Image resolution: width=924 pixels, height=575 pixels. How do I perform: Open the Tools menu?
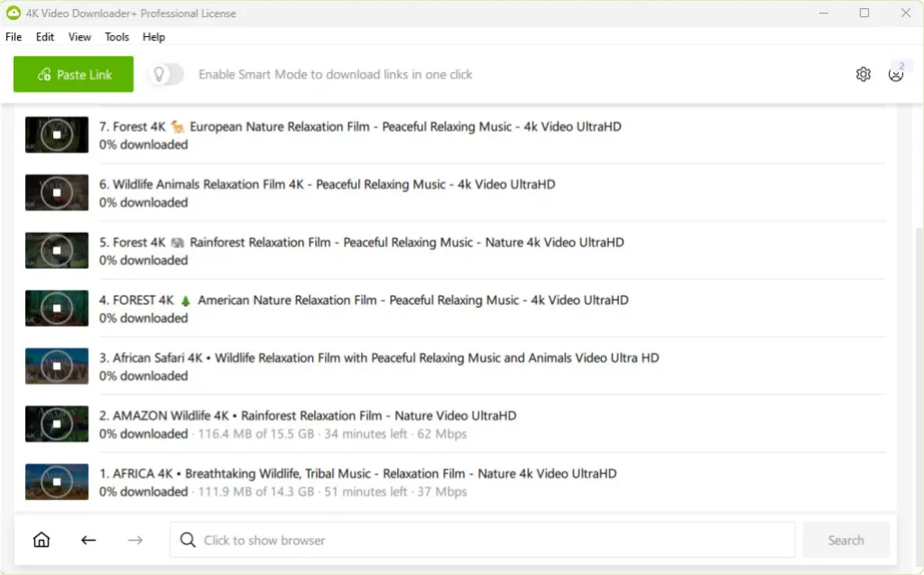(117, 37)
